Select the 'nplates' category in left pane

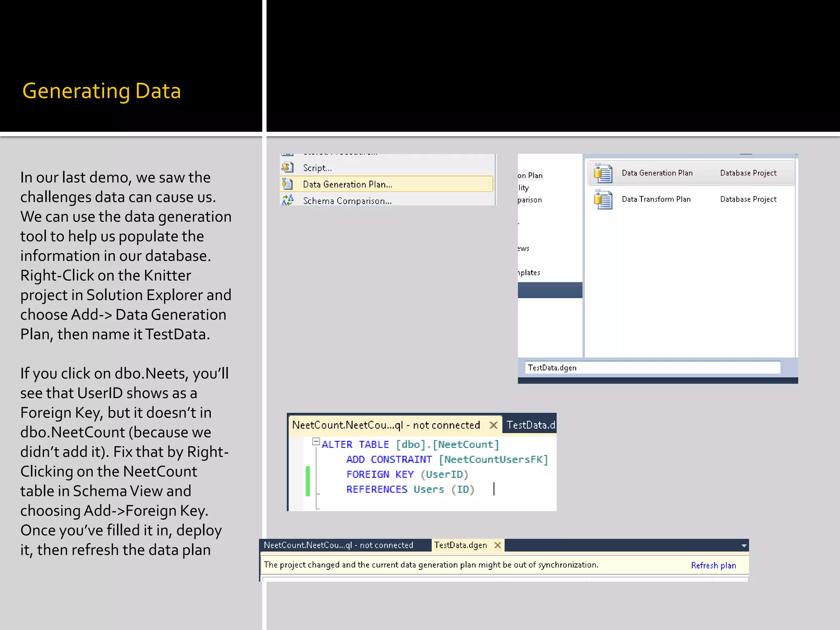pyautogui.click(x=529, y=272)
